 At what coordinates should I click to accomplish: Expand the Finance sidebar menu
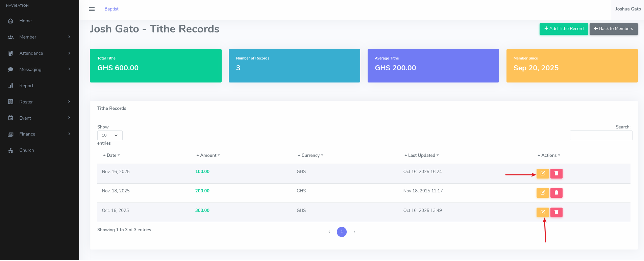(39, 134)
